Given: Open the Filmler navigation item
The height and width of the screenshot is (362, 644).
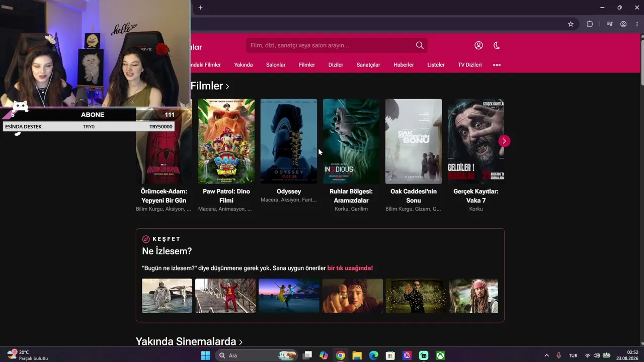Looking at the screenshot, I should pos(307,65).
